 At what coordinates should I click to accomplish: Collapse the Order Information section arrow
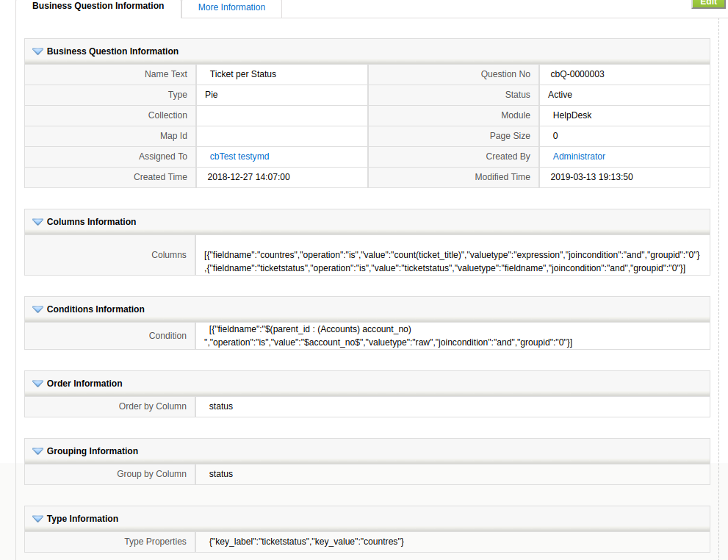point(37,384)
